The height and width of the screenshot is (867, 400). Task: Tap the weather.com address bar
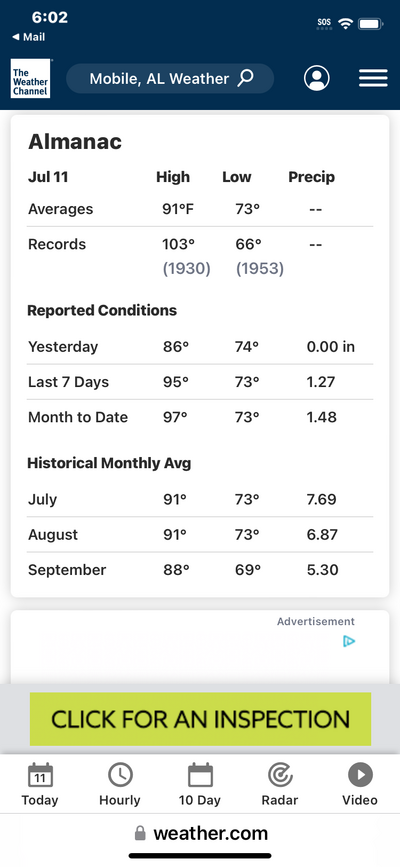point(200,833)
